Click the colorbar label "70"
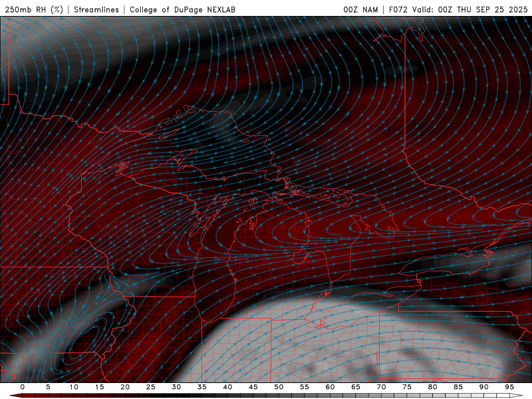This screenshot has width=532, height=399. pyautogui.click(x=381, y=387)
